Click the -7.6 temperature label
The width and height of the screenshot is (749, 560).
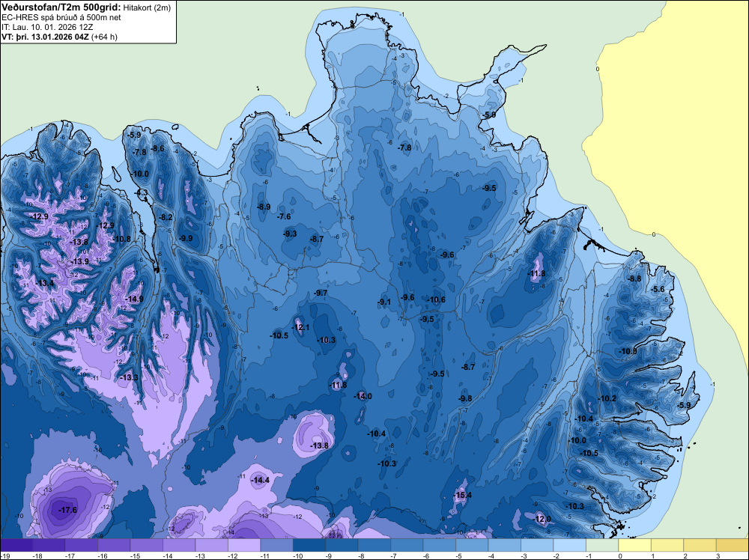[x=284, y=216]
